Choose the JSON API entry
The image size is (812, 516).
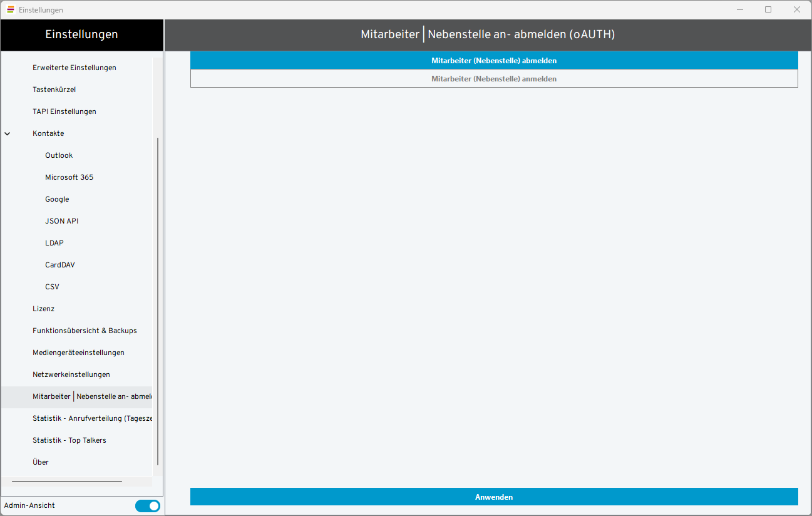click(61, 221)
